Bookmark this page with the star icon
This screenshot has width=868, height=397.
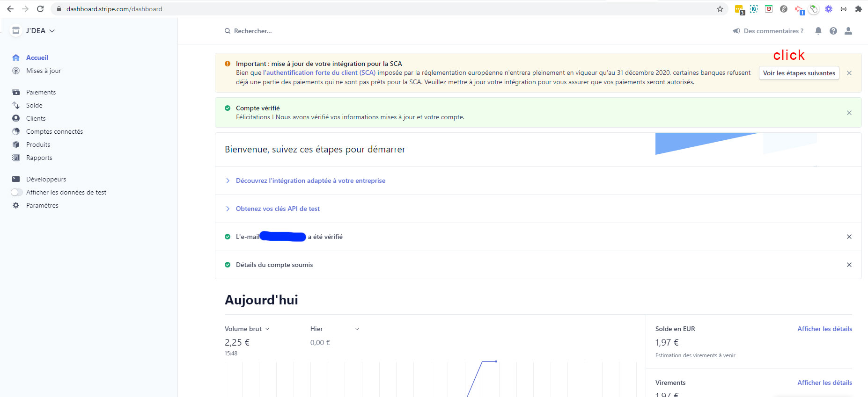[720, 9]
